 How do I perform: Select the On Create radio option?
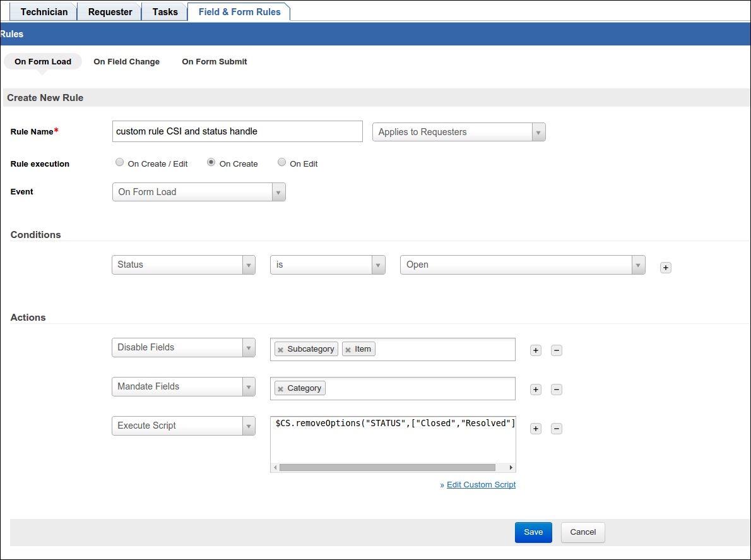(211, 162)
